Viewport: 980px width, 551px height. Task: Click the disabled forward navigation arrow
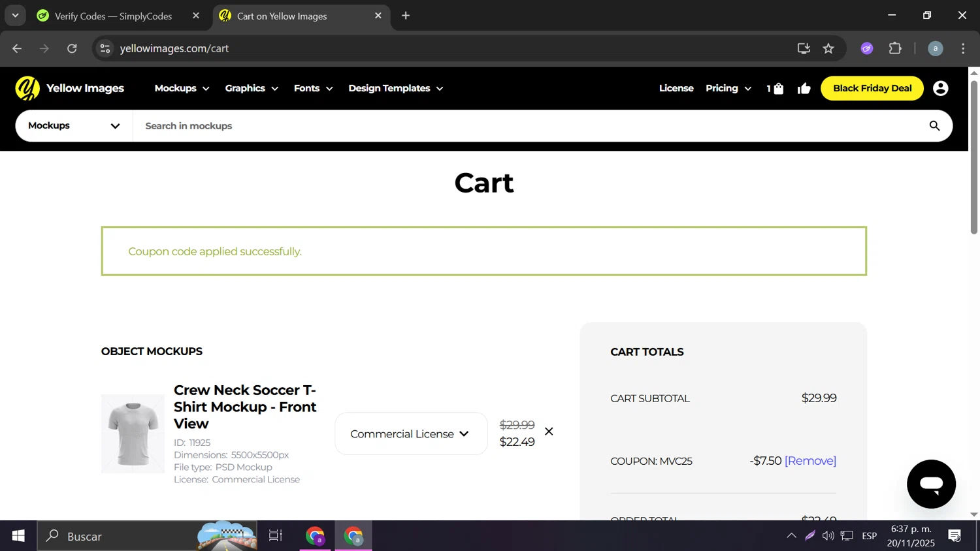[44, 48]
